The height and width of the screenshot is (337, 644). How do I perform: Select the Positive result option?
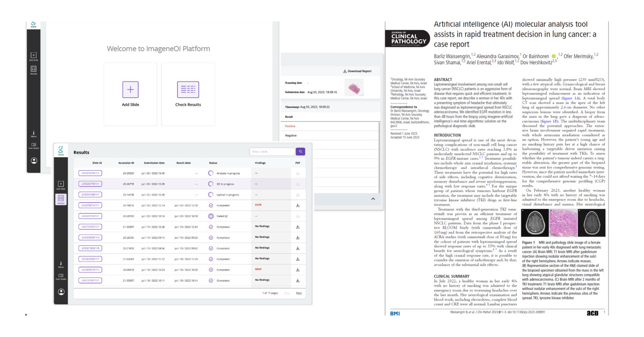[290, 126]
